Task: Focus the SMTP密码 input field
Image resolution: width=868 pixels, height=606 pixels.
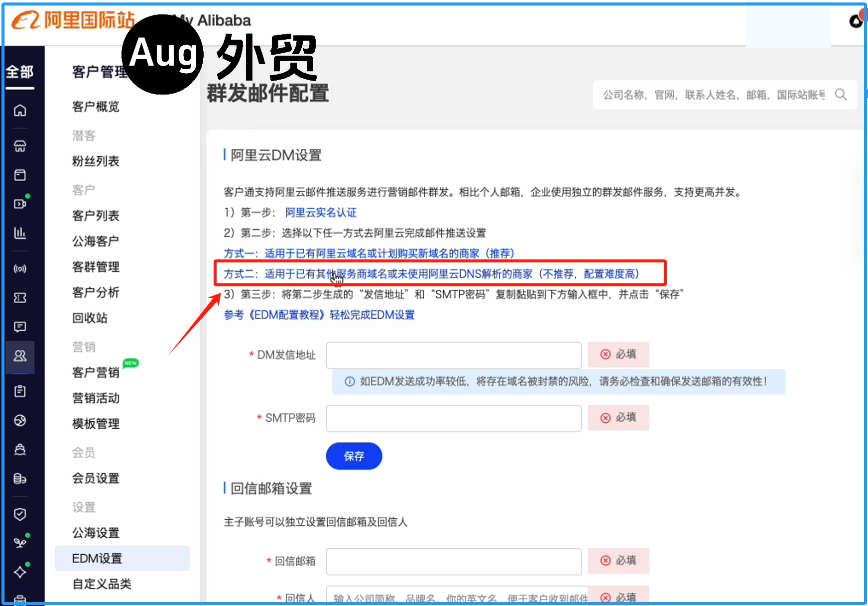Action: (454, 418)
